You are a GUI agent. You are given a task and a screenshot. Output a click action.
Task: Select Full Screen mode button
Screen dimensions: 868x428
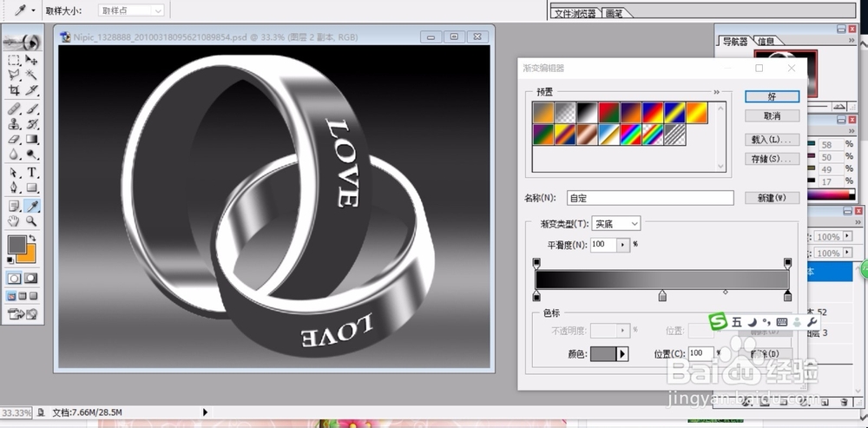tap(34, 296)
